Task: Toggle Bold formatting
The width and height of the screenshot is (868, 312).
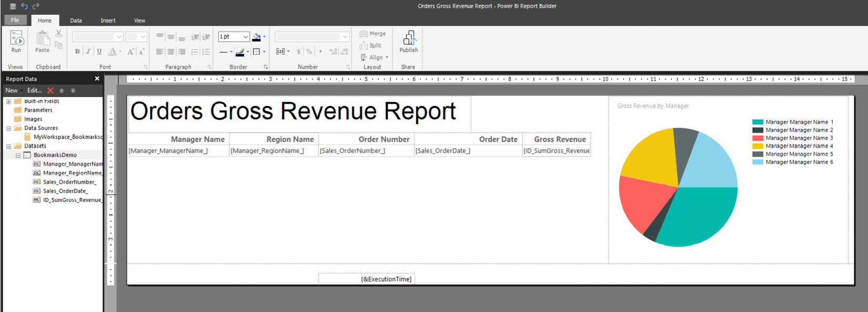Action: 77,52
